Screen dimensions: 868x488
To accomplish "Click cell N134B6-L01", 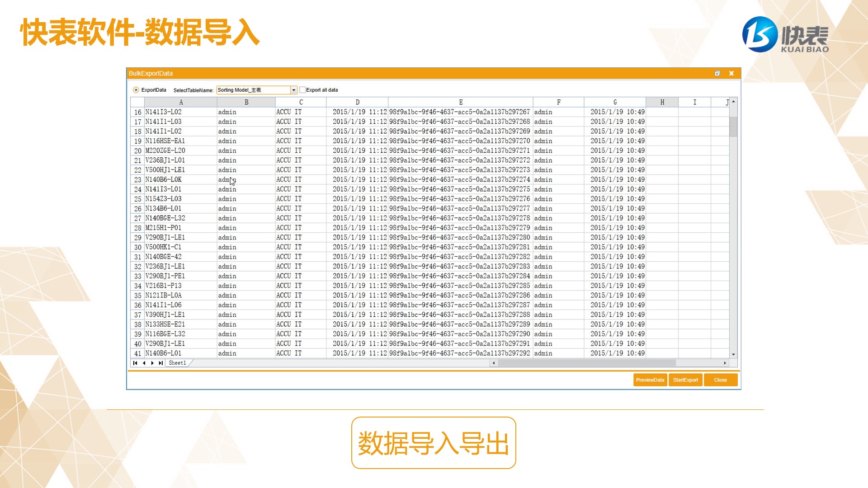I will tap(181, 208).
